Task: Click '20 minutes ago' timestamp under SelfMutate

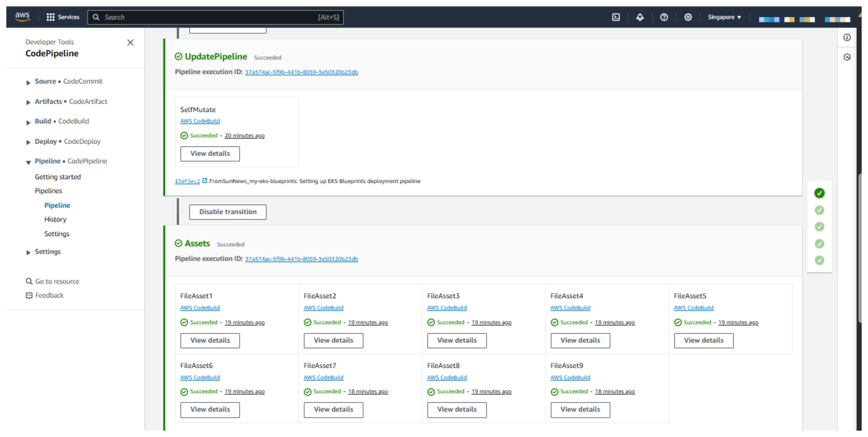Action: [x=245, y=136]
